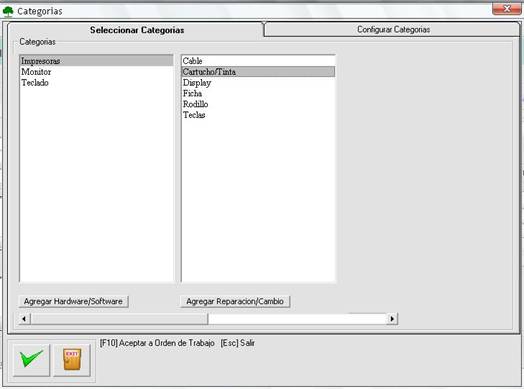
Task: Select Teclado in the category list
Action: [x=96, y=83]
